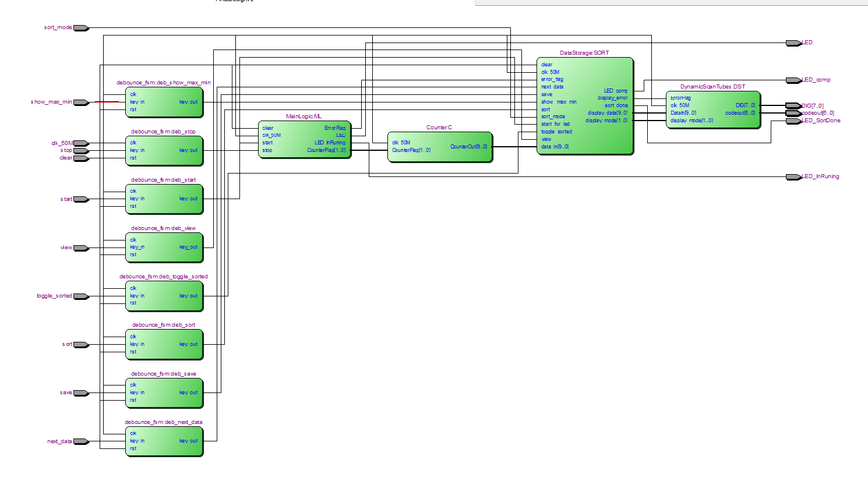Click key_out port of deb_stop block
868x481 pixels.
click(x=188, y=150)
